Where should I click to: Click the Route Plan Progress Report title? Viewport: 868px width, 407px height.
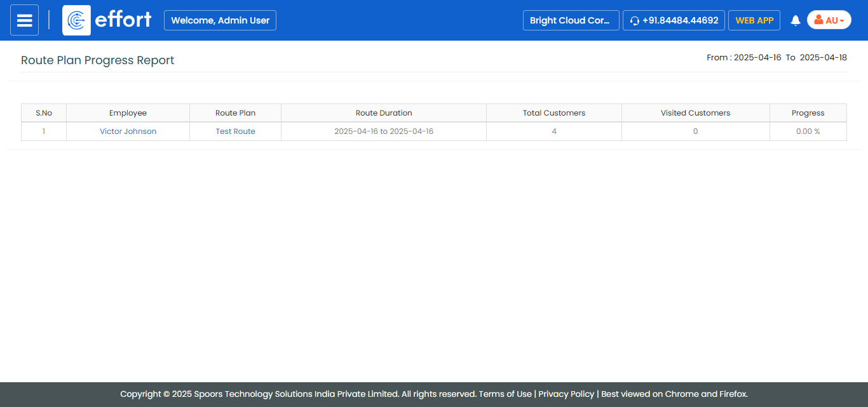tap(98, 60)
